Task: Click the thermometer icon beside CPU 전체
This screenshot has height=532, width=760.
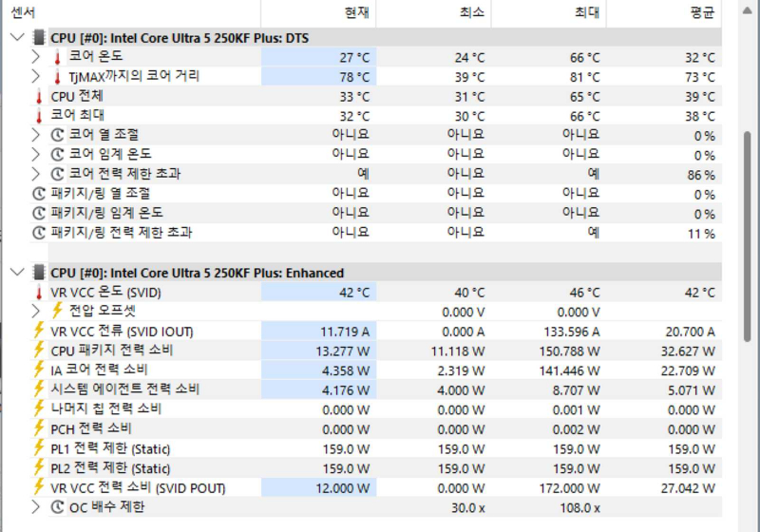Action: point(39,96)
